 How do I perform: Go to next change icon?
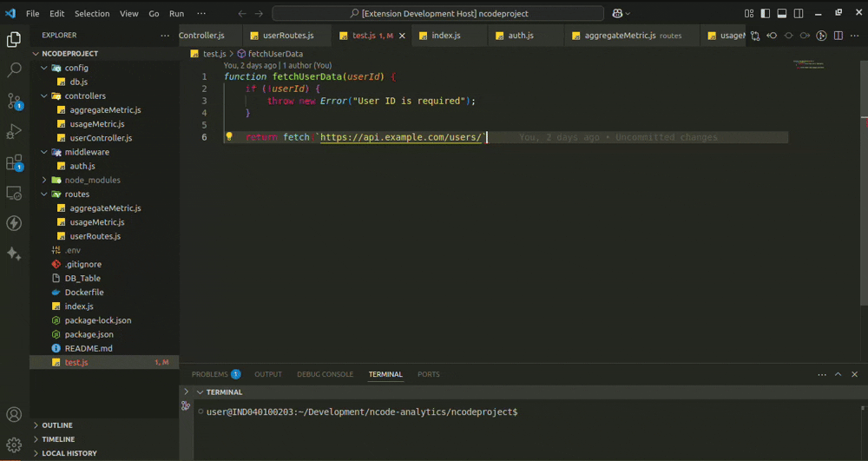point(805,36)
